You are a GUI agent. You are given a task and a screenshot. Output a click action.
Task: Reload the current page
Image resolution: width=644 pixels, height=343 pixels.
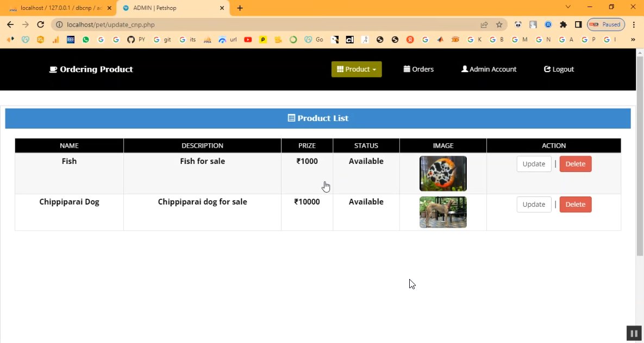coord(40,24)
